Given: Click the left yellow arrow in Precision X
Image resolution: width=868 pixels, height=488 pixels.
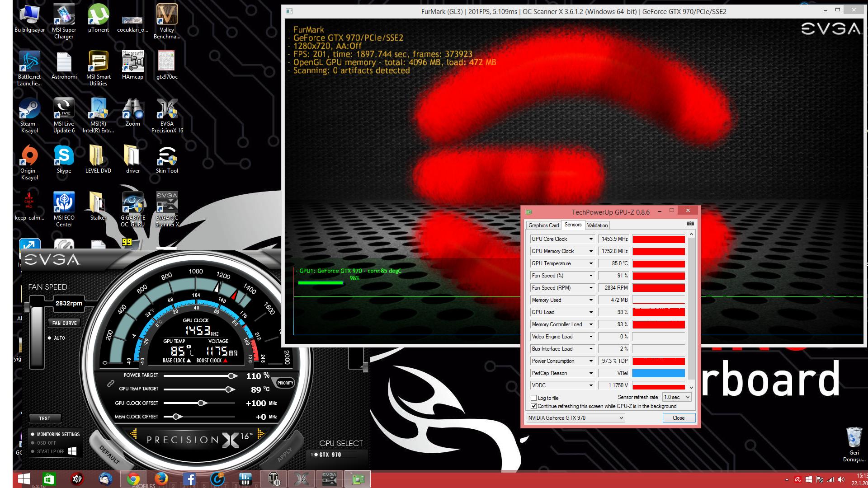Looking at the screenshot, I should 133,434.
